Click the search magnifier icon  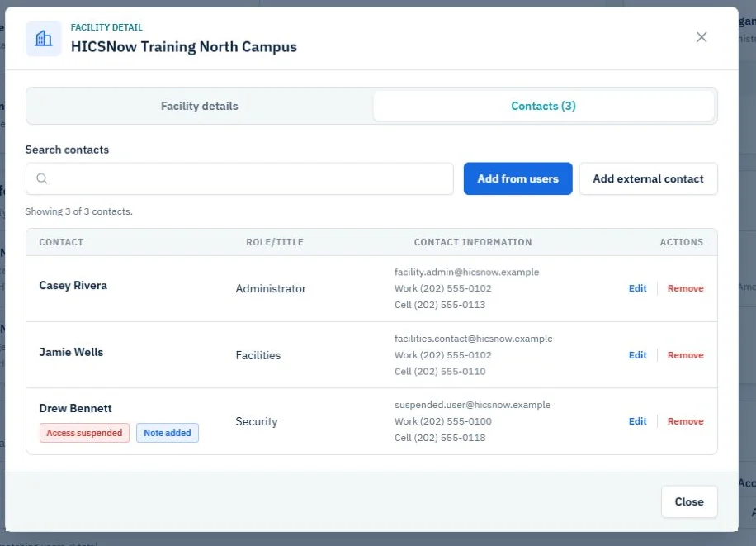tap(42, 178)
